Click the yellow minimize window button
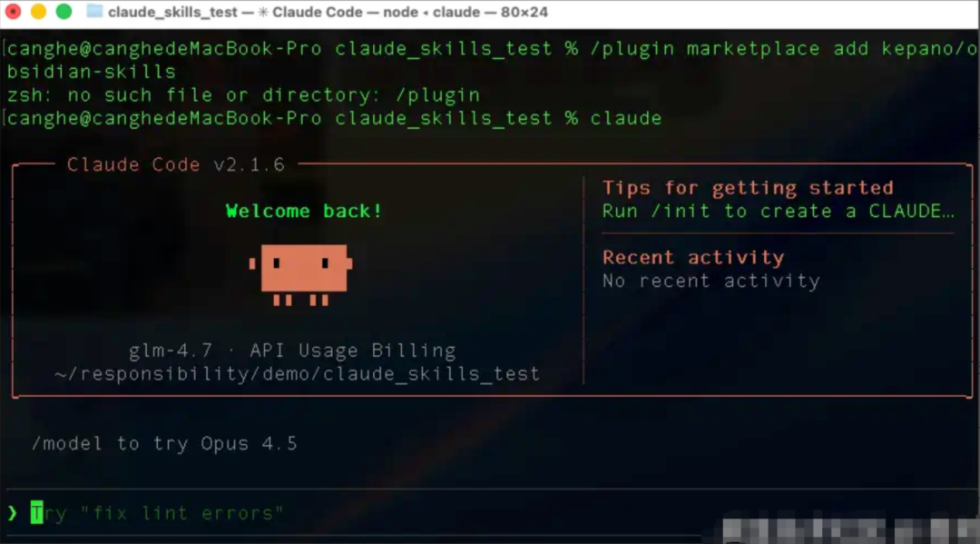 point(38,11)
